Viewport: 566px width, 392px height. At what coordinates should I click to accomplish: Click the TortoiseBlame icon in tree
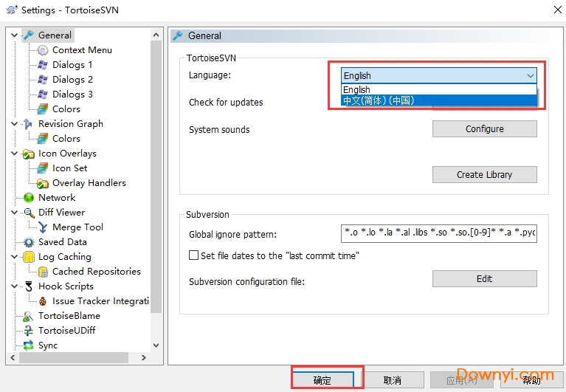(x=29, y=316)
